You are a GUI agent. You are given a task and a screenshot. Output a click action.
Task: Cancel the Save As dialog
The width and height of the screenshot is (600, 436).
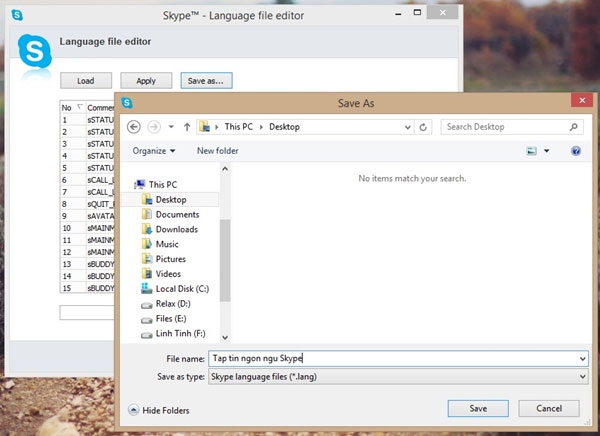(549, 408)
